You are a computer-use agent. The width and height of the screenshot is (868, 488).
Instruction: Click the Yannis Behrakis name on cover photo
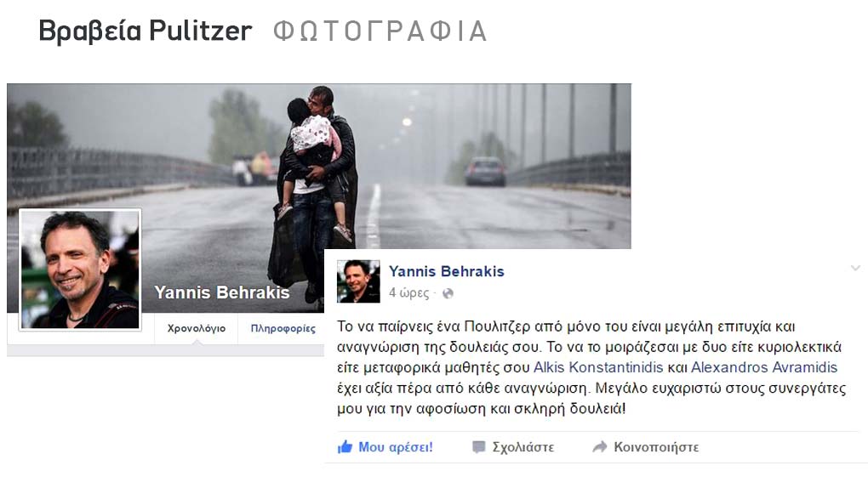(221, 292)
